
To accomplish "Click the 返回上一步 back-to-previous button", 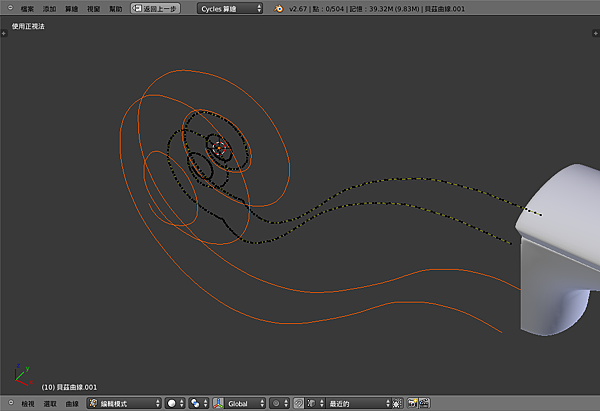I will tap(155, 8).
